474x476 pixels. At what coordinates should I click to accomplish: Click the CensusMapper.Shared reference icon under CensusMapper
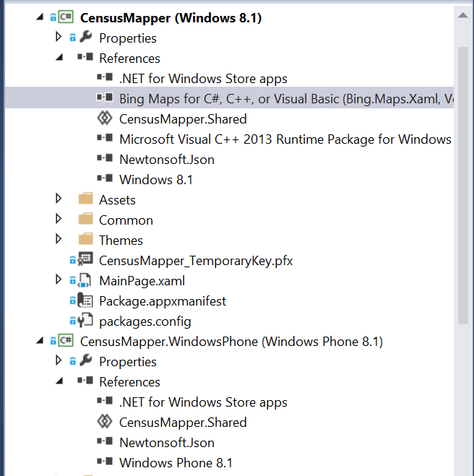pos(104,119)
